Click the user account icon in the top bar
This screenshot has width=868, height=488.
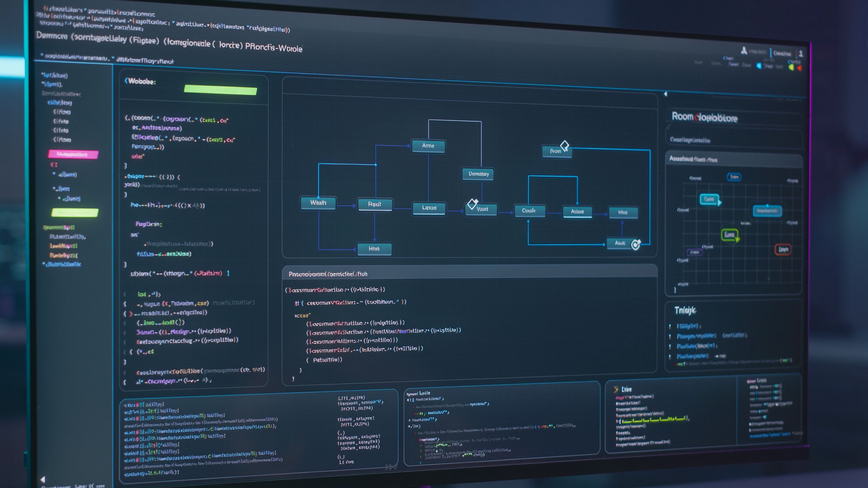click(744, 50)
